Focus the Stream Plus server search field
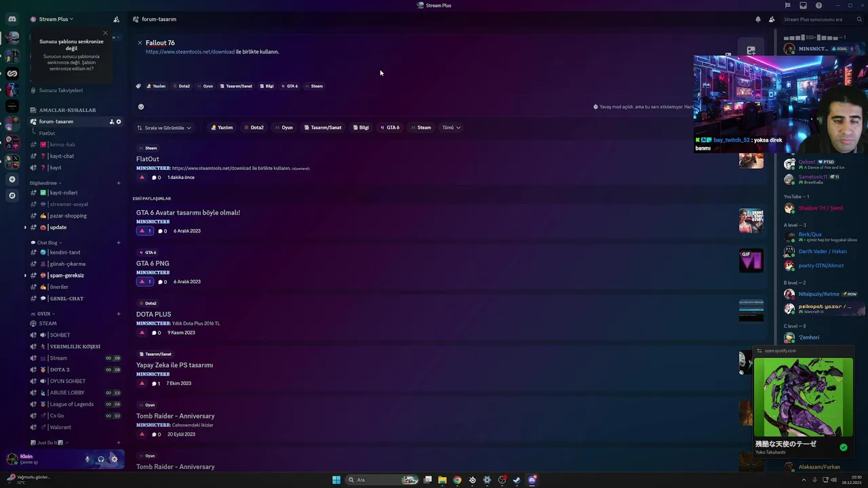This screenshot has width=868, height=488. pyautogui.click(x=822, y=19)
